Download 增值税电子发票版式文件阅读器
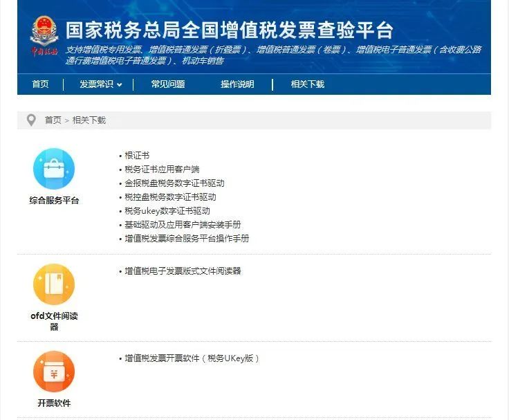This screenshot has height=420, width=509. pos(183,271)
